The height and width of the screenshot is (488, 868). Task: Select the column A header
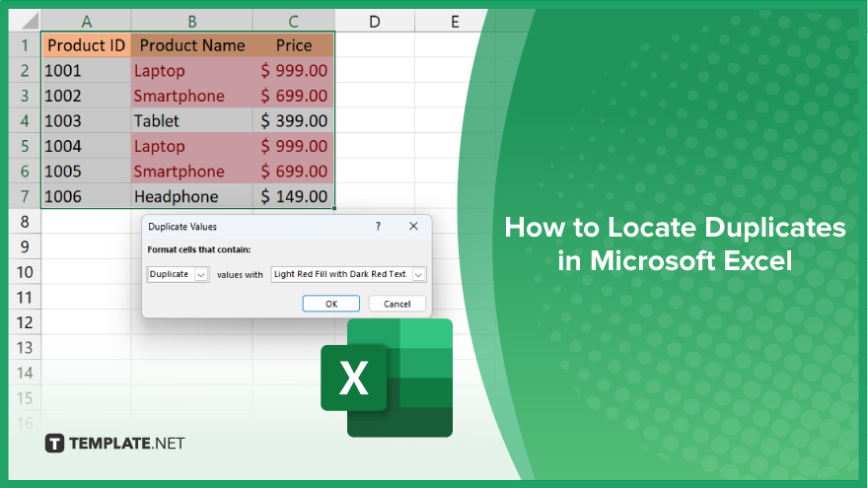point(87,22)
